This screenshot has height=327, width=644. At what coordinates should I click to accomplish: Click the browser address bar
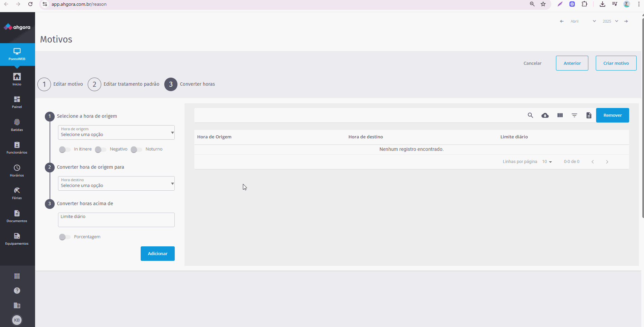click(287, 4)
